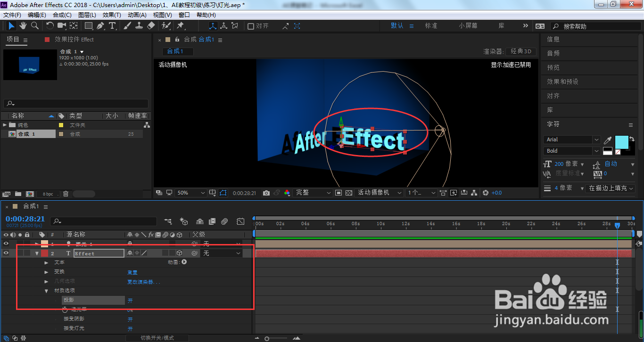The width and height of the screenshot is (644, 342).
Task: Select the Pan Behind anchor point tool
Action: (x=74, y=25)
